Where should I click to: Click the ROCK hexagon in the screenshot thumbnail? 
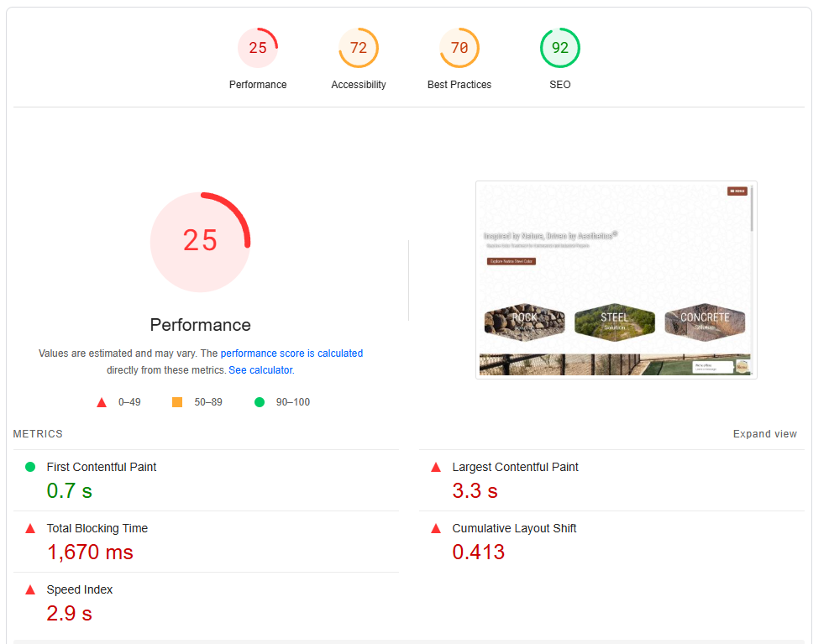[x=524, y=321]
